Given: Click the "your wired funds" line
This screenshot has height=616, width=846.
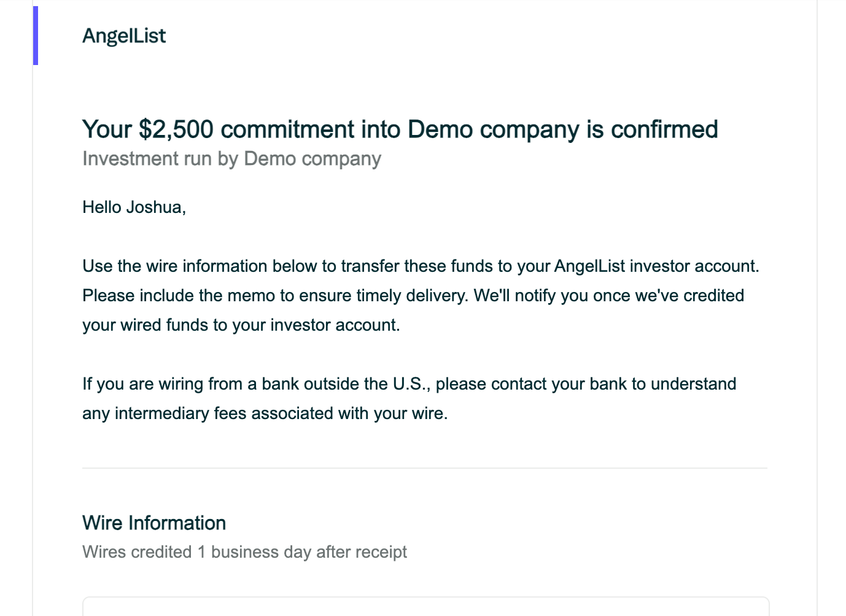Looking at the screenshot, I should pos(241,325).
